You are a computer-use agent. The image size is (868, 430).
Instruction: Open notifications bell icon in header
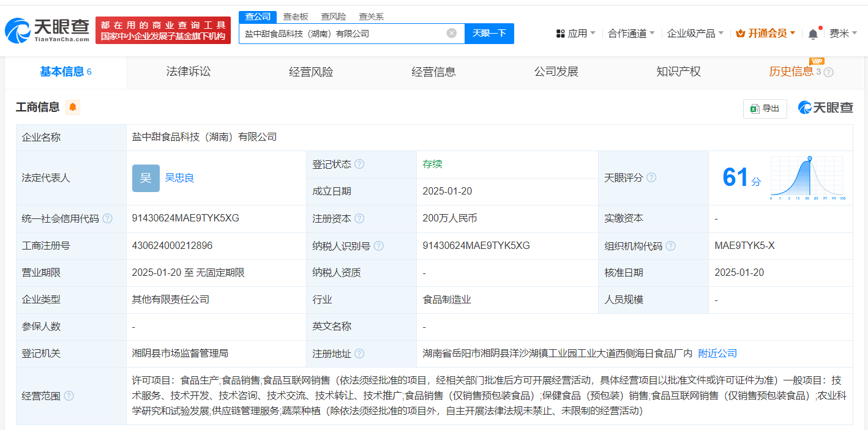click(813, 34)
